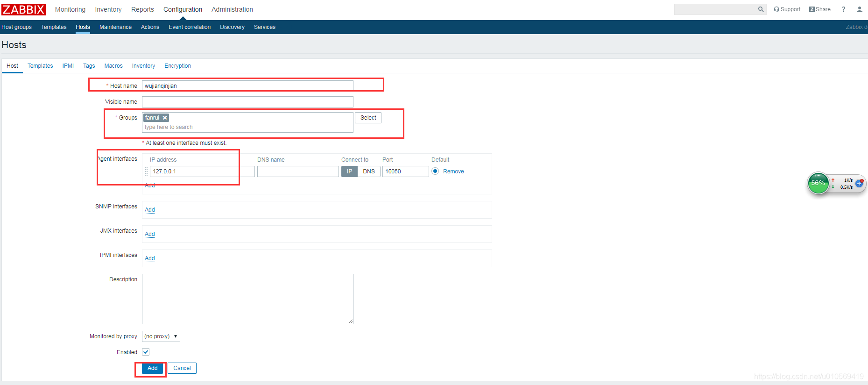This screenshot has width=868, height=385.
Task: Select the Default interface radio button
Action: [x=435, y=171]
